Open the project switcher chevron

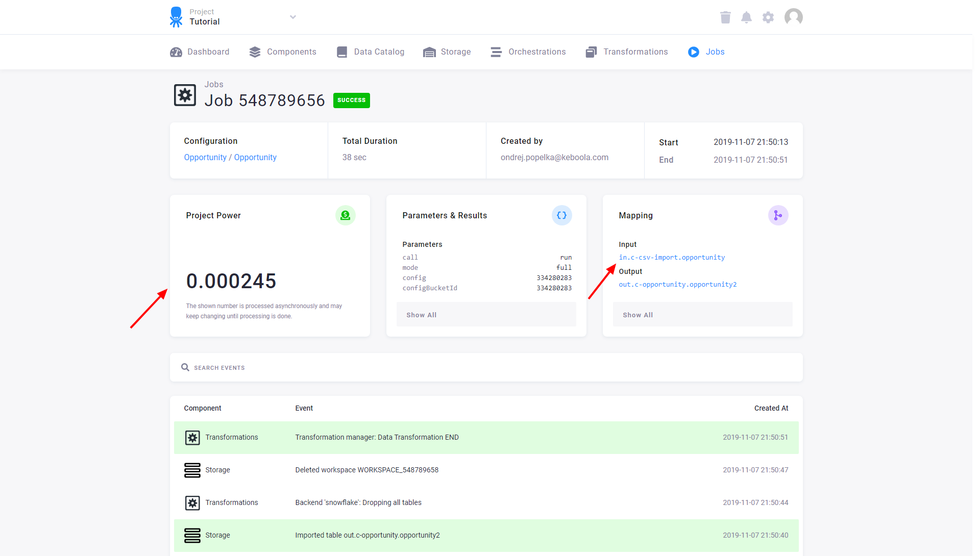tap(293, 17)
